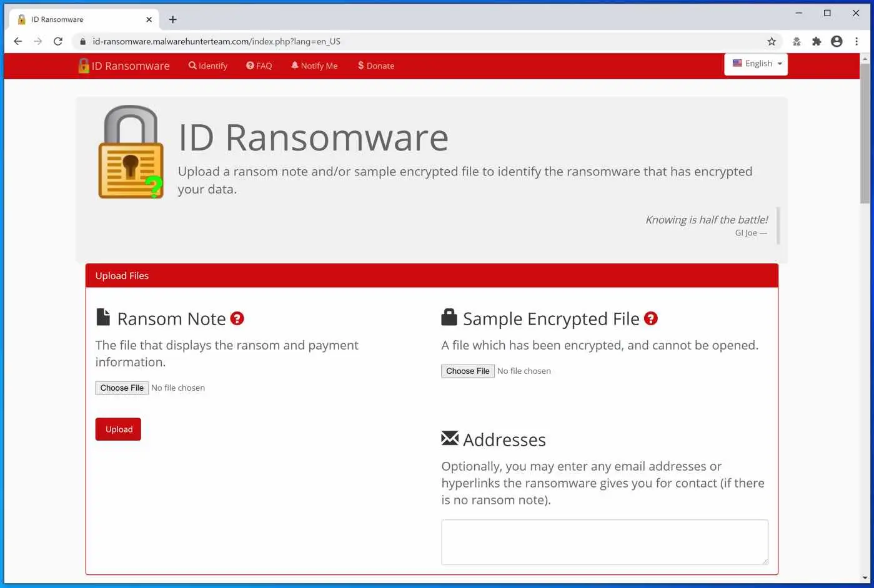The width and height of the screenshot is (874, 588).
Task: View site security padlock info
Action: point(82,41)
